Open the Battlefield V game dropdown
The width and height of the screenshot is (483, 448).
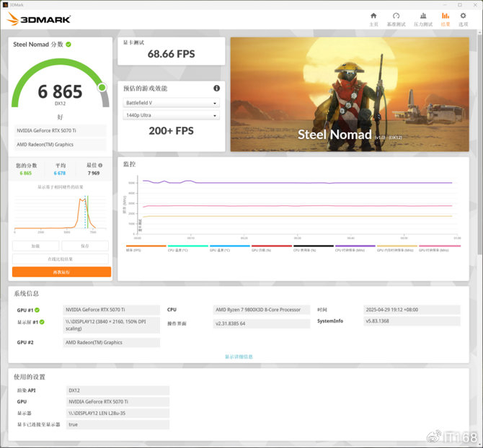click(x=172, y=103)
